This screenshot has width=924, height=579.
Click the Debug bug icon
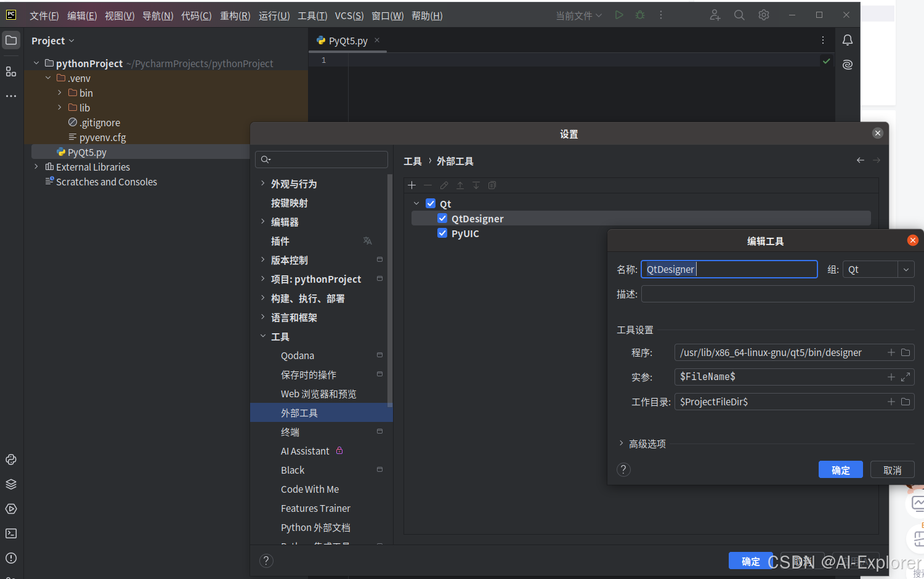click(640, 15)
